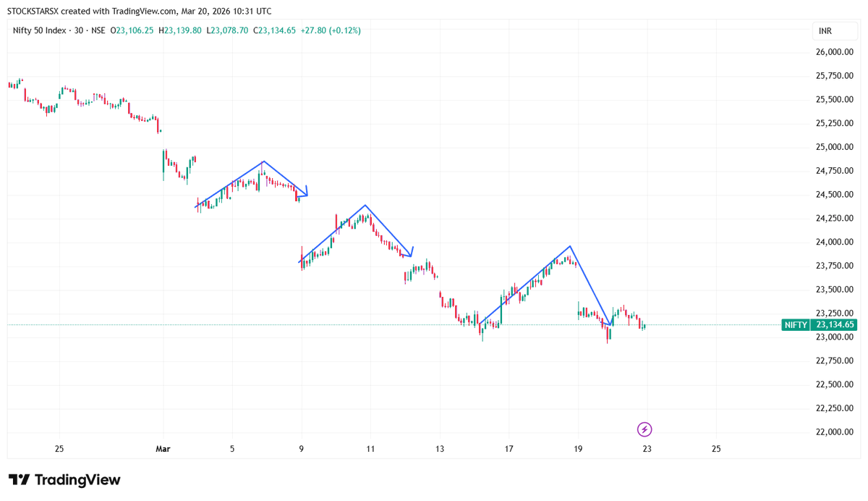Click the 13 date label on time axis

[440, 449]
